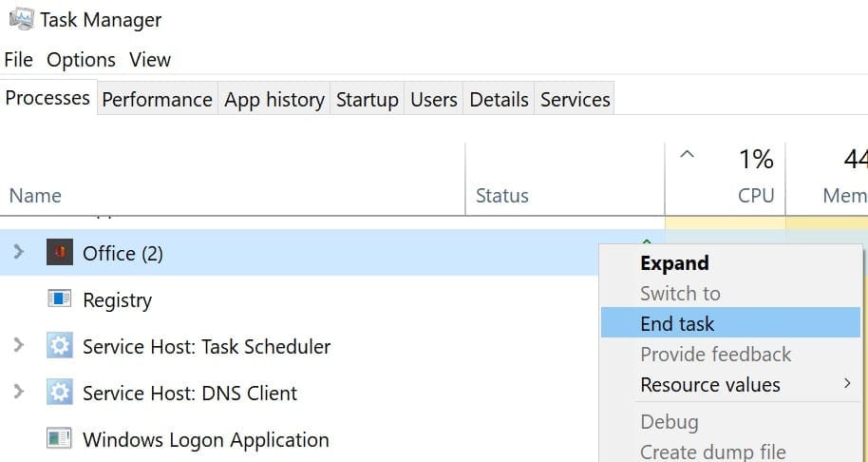Choose Switch to in the context menu
The height and width of the screenshot is (462, 868).
(730, 293)
